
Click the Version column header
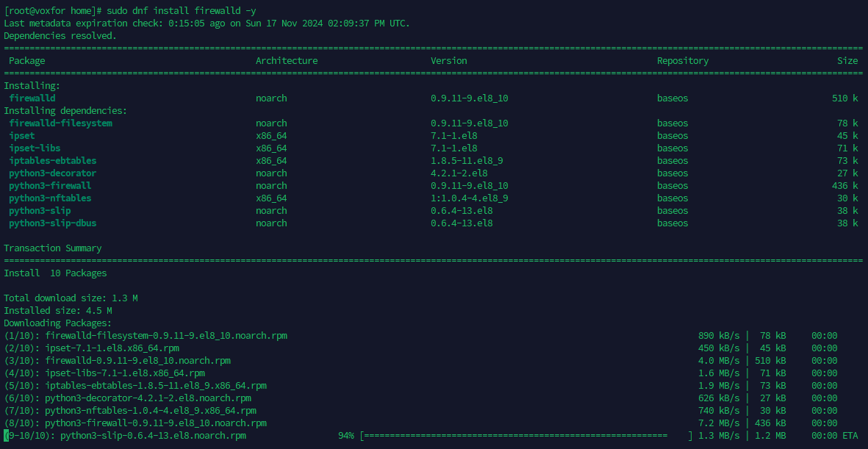click(x=448, y=60)
